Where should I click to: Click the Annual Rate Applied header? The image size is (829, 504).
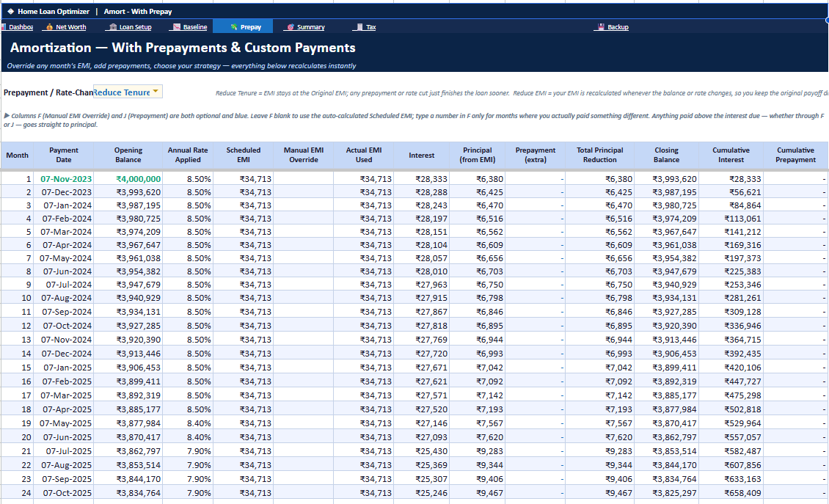coord(188,156)
